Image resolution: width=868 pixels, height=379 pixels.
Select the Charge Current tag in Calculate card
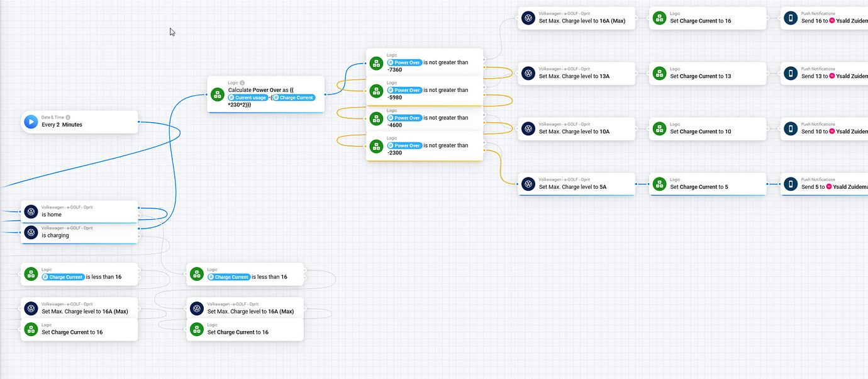click(x=293, y=98)
